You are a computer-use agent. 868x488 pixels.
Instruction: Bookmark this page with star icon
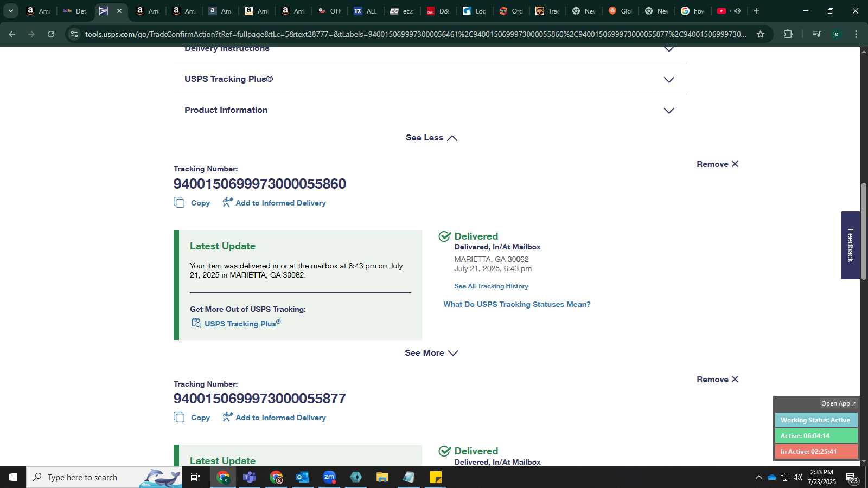(761, 34)
